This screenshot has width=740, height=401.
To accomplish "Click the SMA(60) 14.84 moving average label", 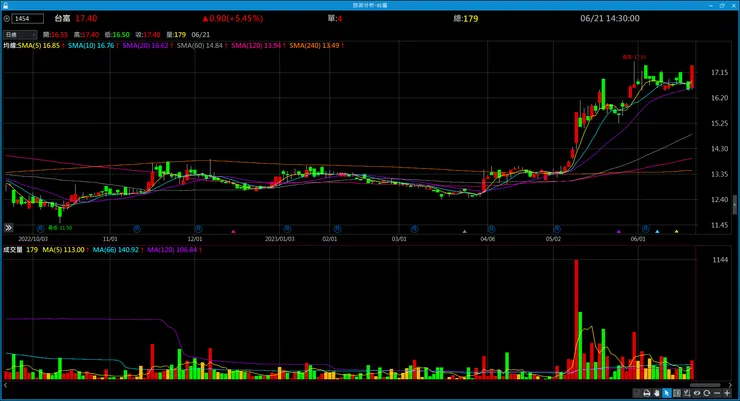I will (202, 46).
